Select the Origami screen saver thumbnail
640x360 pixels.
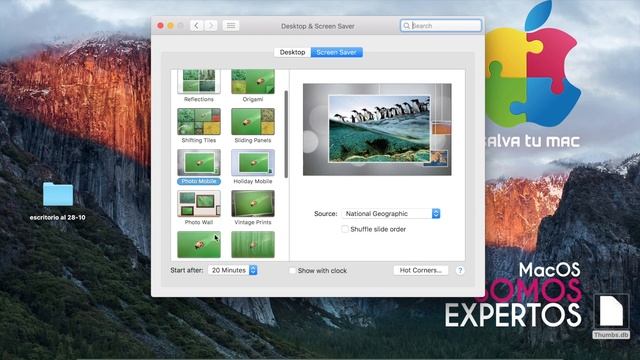point(253,81)
